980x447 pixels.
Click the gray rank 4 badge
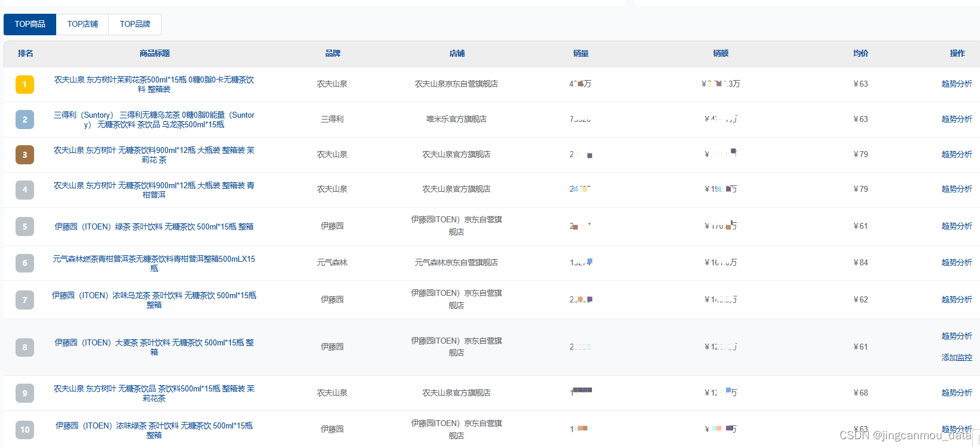click(x=25, y=189)
